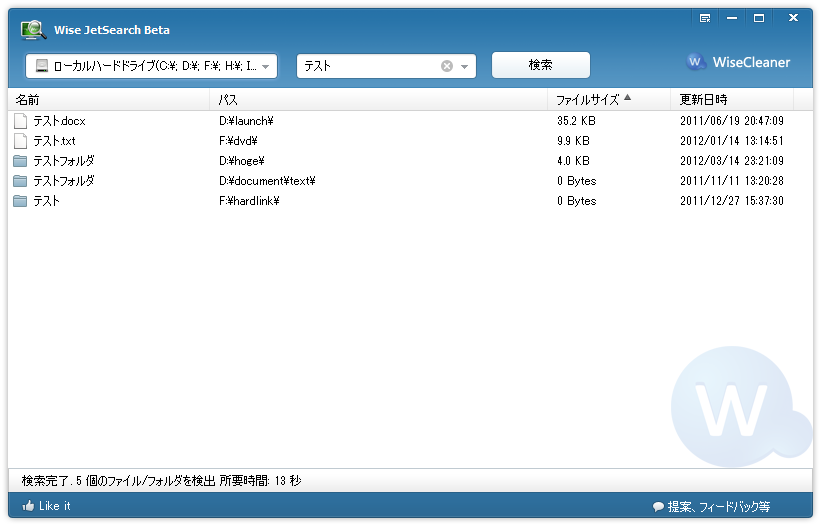The width and height of the screenshot is (821, 526).
Task: Expand the local hard drive dropdown arrow
Action: coord(265,66)
